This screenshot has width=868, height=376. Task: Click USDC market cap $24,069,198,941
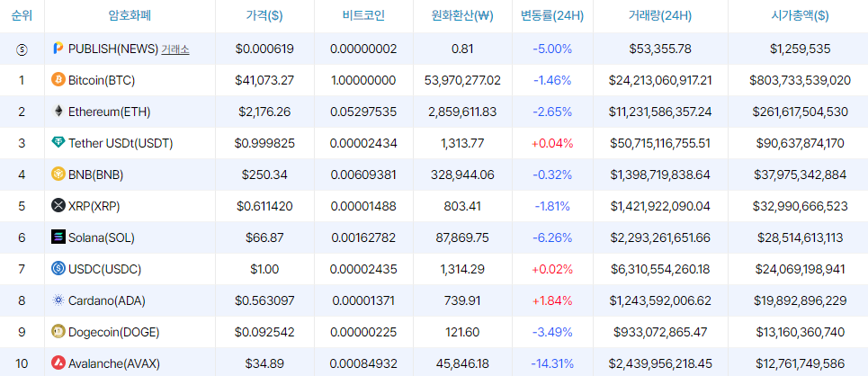(x=800, y=270)
